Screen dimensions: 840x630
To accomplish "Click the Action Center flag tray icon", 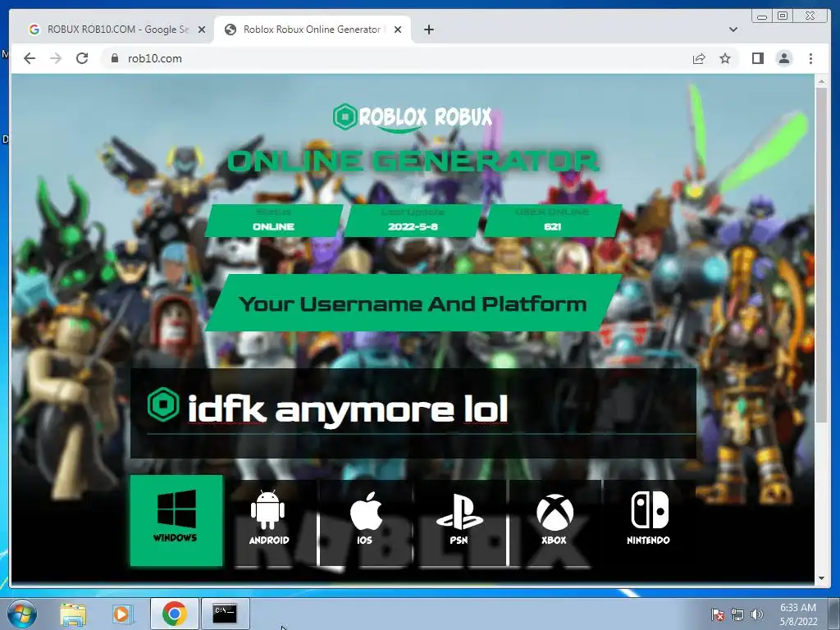I will 717,615.
